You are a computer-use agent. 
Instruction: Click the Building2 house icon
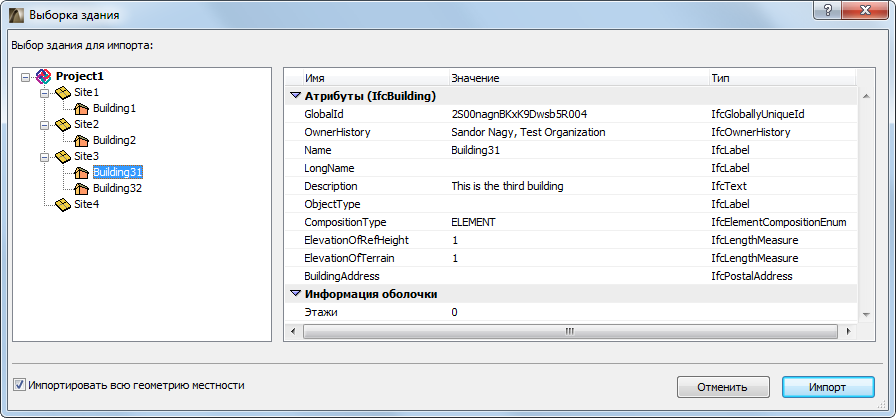tap(82, 140)
